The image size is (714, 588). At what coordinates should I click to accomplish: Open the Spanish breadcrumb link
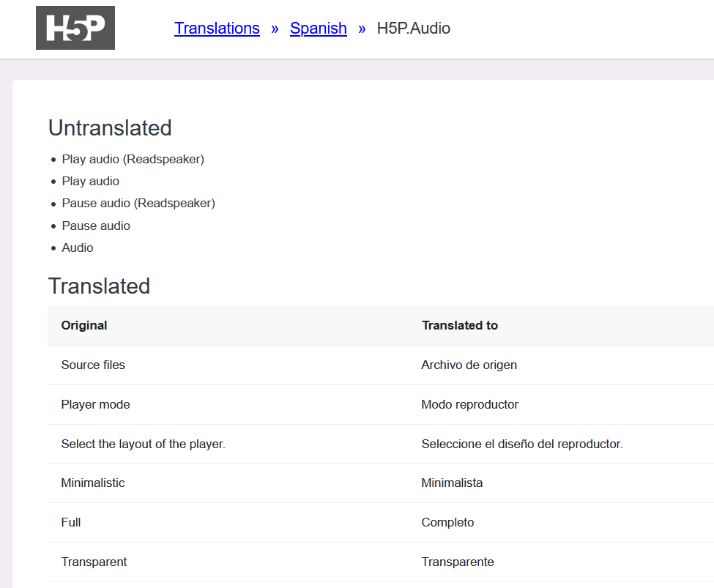coord(319,29)
